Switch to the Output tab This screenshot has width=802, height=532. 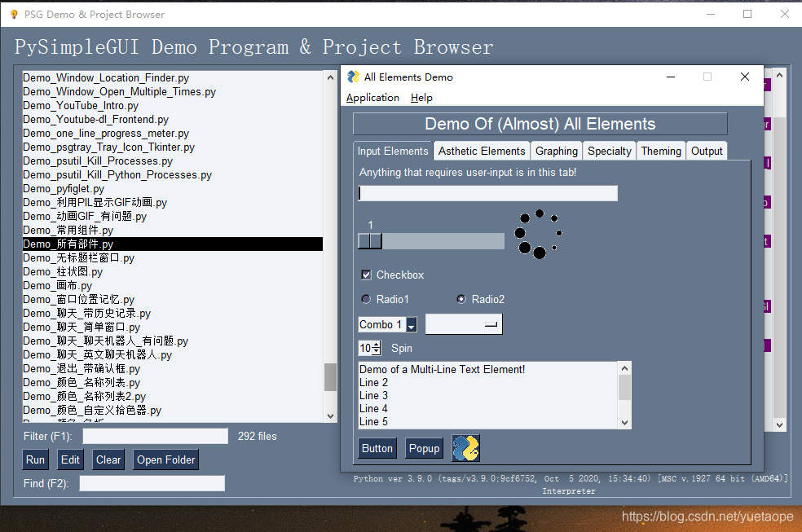[707, 152]
